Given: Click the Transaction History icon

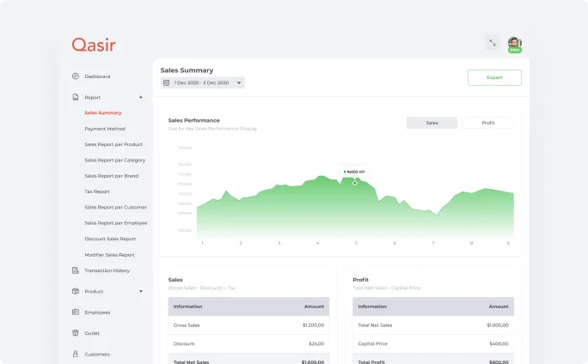Looking at the screenshot, I should pyautogui.click(x=76, y=270).
